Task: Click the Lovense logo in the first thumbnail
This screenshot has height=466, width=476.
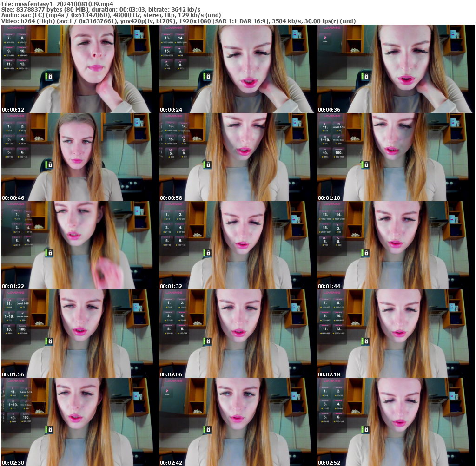Action: (16, 28)
